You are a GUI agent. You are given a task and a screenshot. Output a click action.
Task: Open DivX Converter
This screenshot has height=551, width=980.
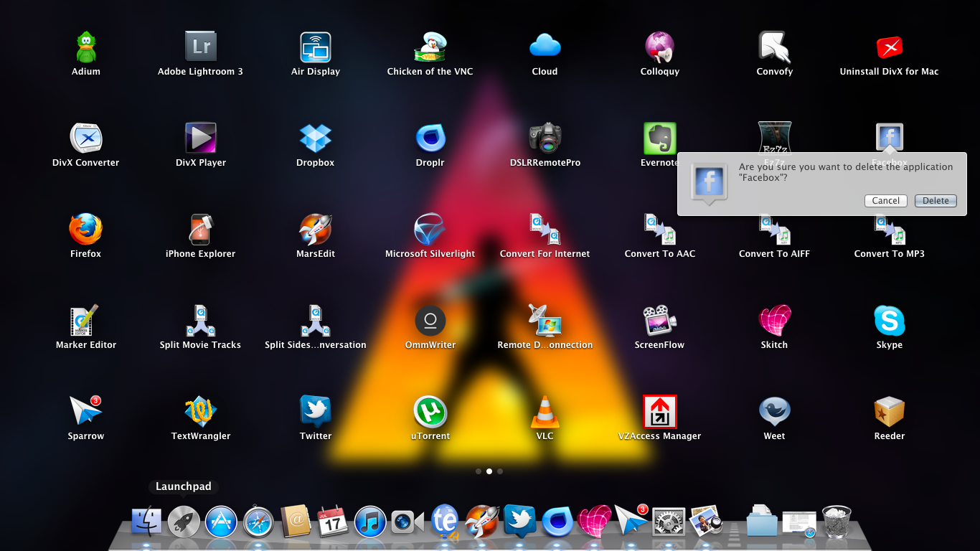[x=86, y=138]
